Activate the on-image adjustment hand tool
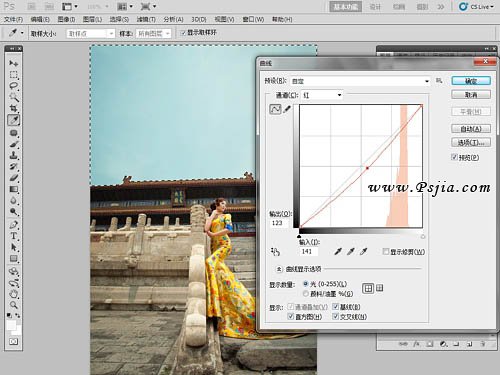 tap(275, 252)
